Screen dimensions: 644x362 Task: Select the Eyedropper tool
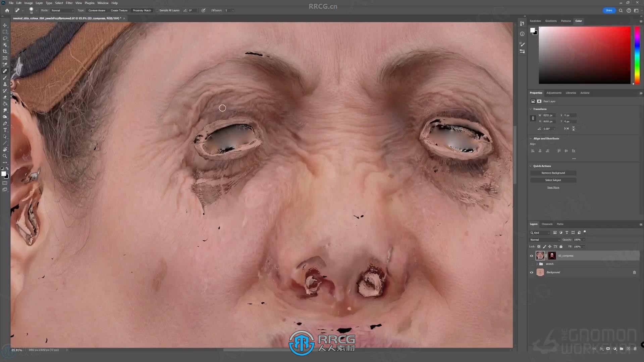coord(5,64)
